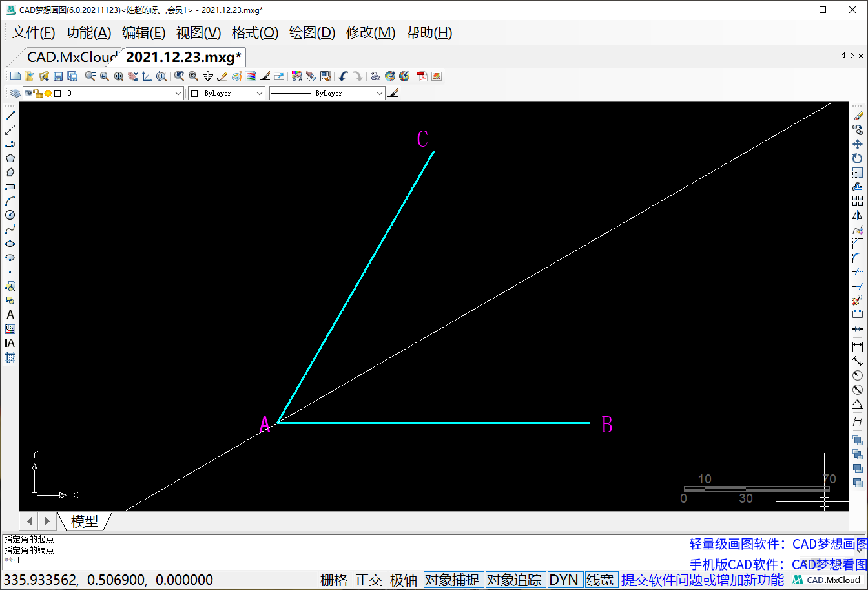The height and width of the screenshot is (590, 868).
Task: Select the Polyline tool
Action: click(10, 144)
